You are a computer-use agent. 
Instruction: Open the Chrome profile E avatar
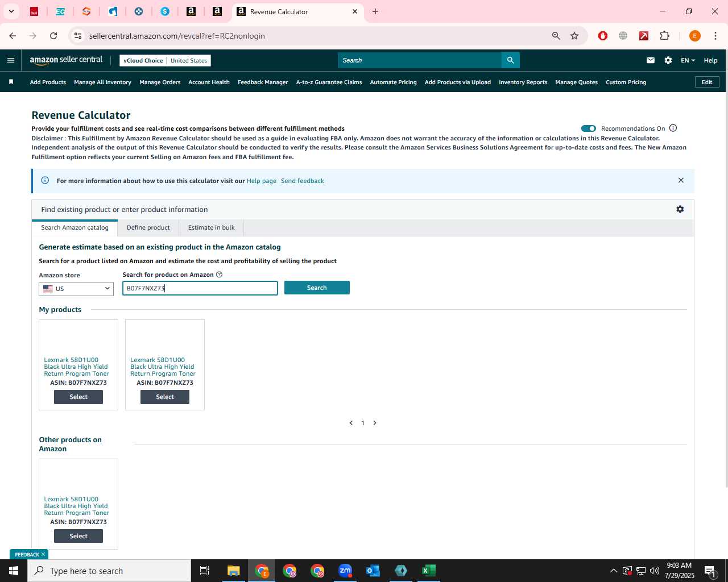[x=694, y=36]
